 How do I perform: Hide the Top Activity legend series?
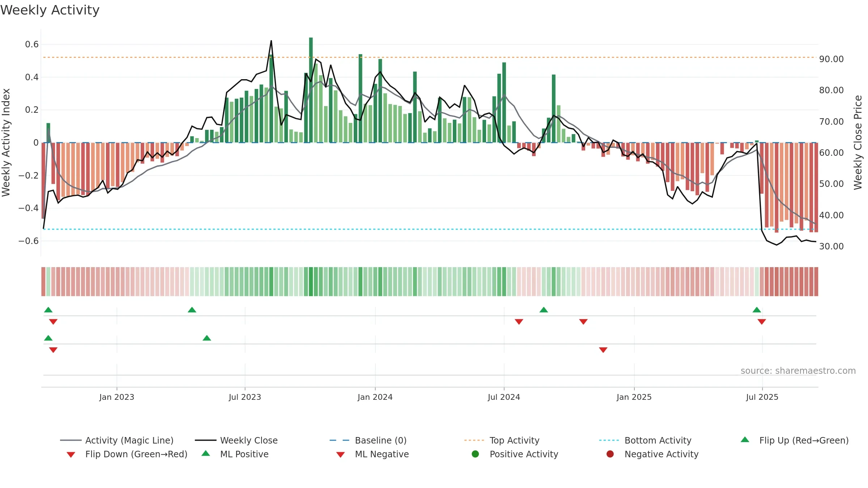pyautogui.click(x=502, y=440)
